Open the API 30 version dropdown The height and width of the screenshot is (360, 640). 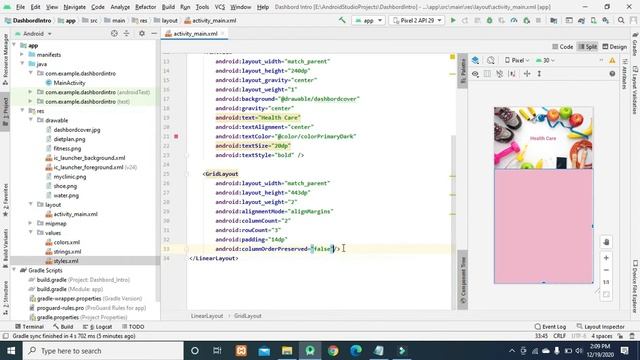(x=545, y=60)
